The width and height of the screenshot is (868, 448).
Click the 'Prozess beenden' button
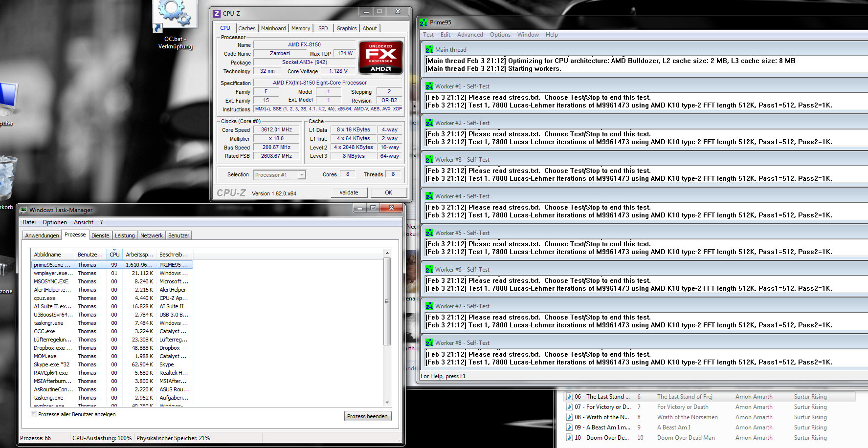point(367,416)
